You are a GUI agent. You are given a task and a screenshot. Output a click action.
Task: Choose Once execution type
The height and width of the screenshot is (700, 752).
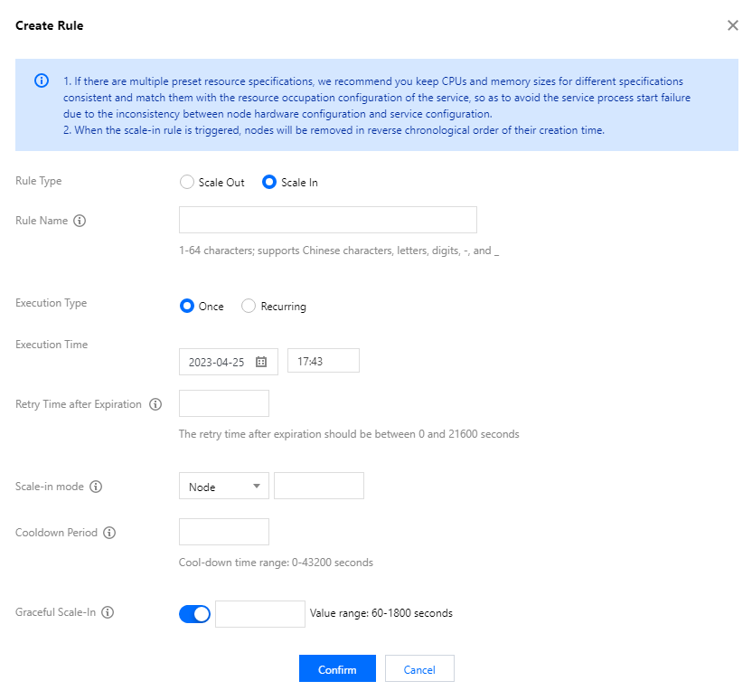tap(188, 307)
